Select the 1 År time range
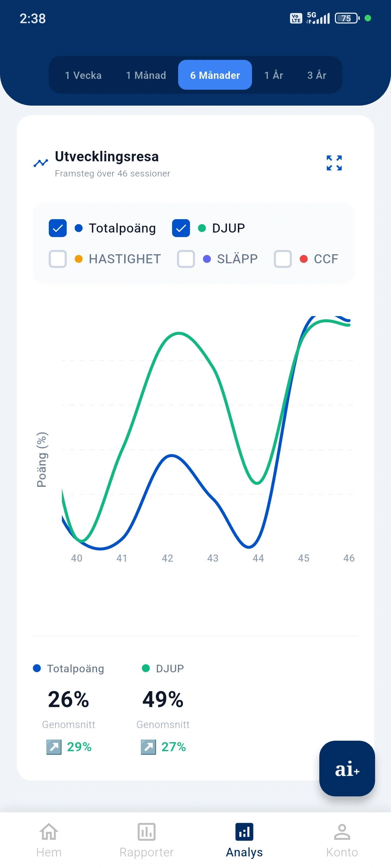 [x=274, y=75]
